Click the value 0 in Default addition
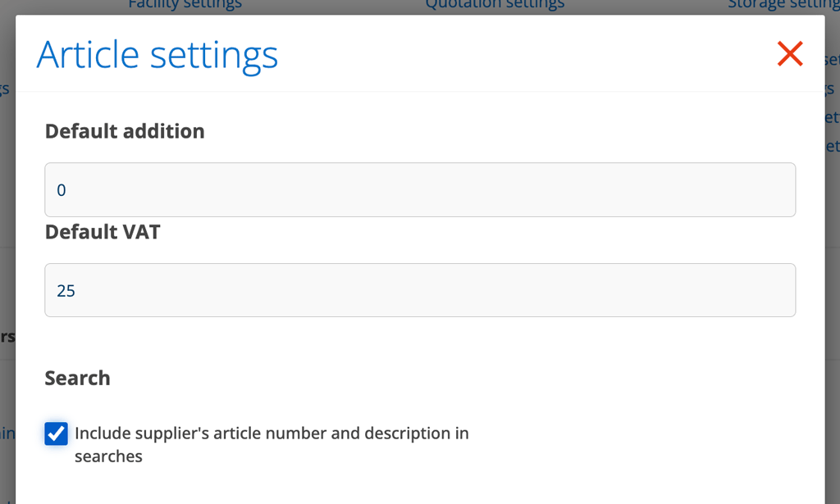 (62, 191)
